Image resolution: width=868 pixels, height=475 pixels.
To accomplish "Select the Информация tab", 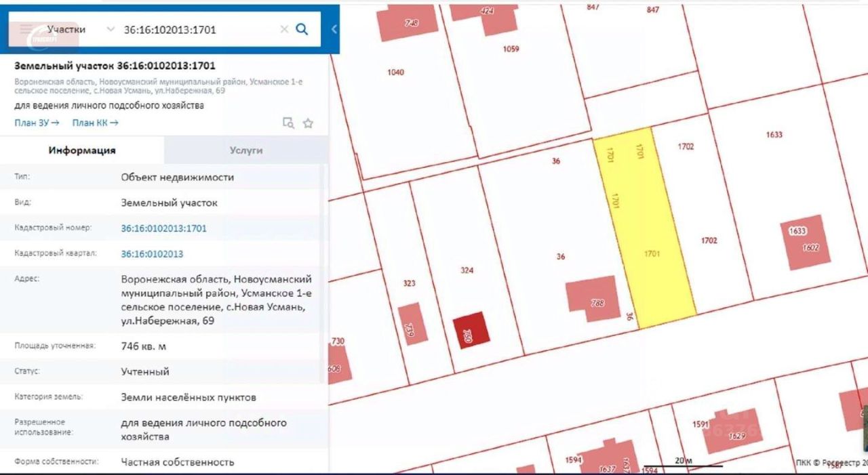I will coord(82,150).
